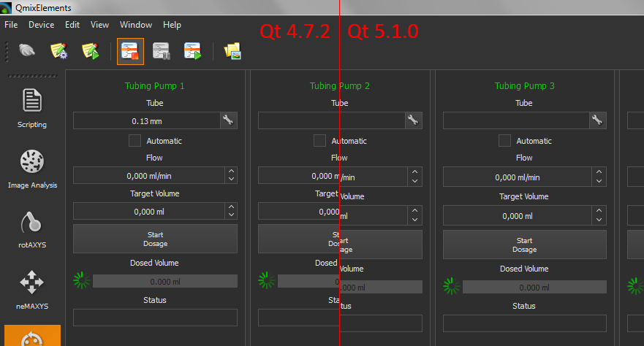Screen dimensions: 644x346
Task: Open the Window menu
Action: point(136,25)
